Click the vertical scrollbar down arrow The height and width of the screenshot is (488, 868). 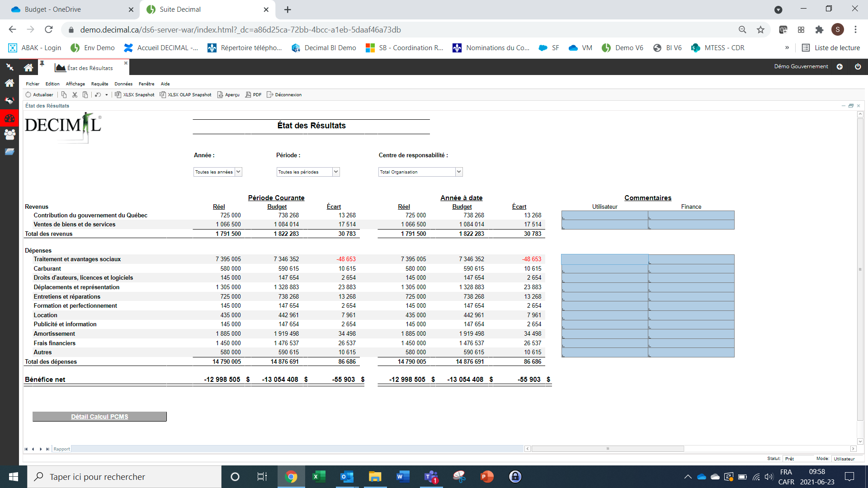pos(860,441)
